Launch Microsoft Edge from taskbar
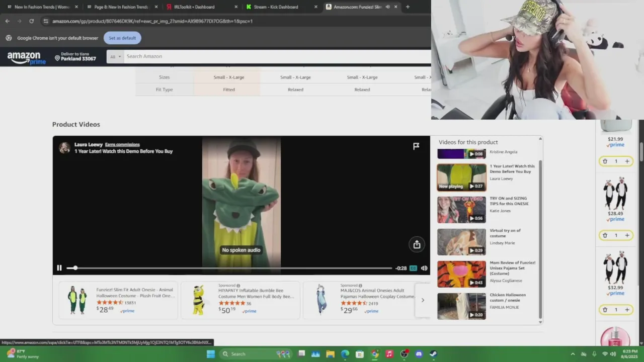This screenshot has height=362, width=644. coord(345,354)
